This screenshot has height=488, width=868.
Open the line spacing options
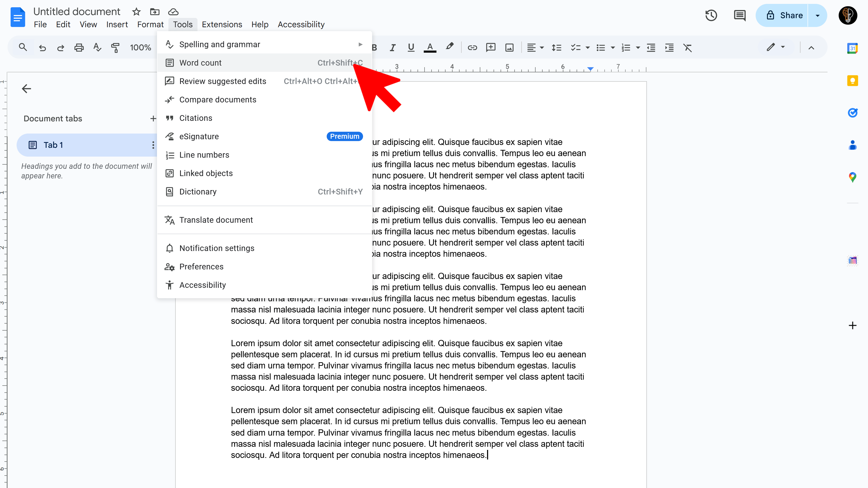[557, 47]
